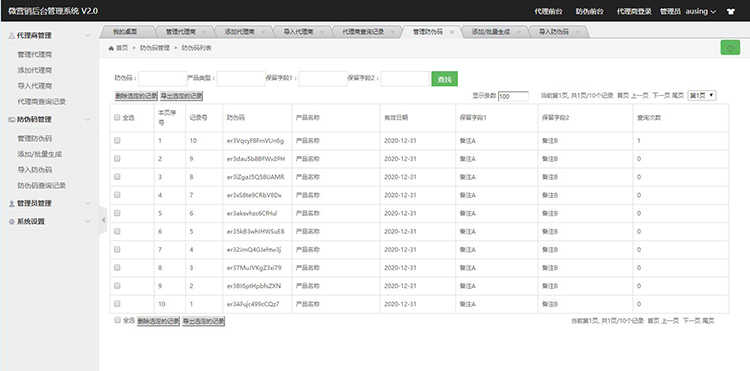Open 导入代理商 in the sidebar

click(x=34, y=86)
